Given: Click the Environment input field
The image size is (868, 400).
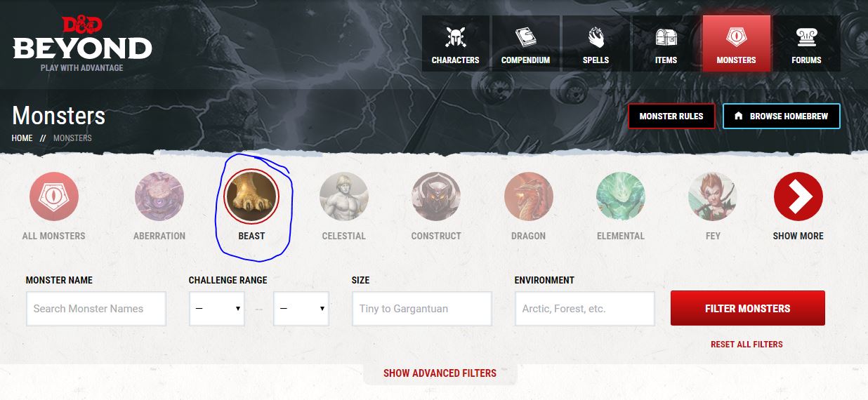Looking at the screenshot, I should (x=585, y=309).
